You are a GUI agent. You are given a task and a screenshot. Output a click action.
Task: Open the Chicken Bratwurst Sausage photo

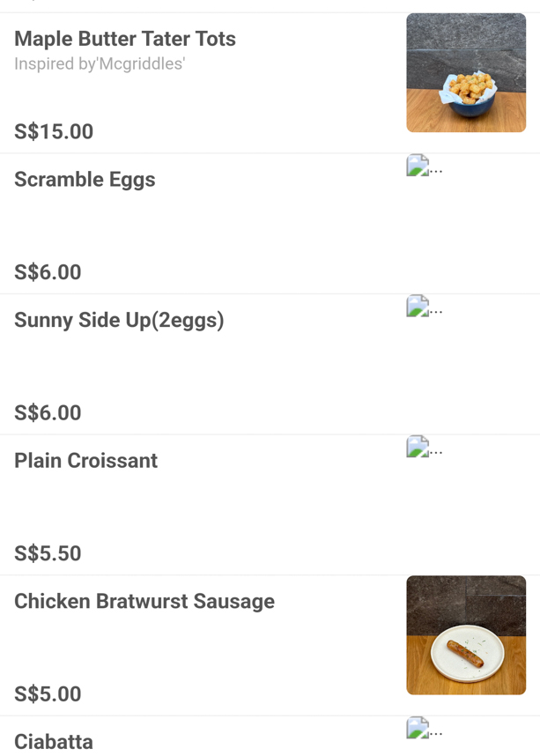pos(466,635)
